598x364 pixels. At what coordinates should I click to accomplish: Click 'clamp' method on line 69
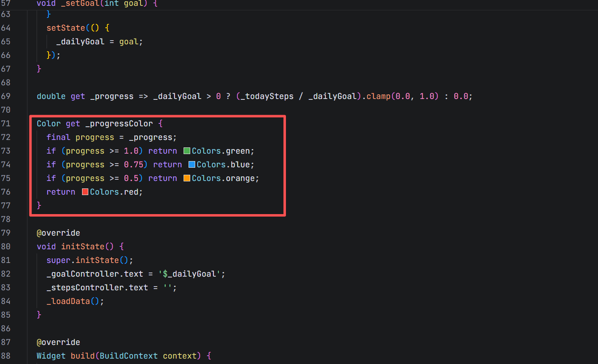(378, 96)
